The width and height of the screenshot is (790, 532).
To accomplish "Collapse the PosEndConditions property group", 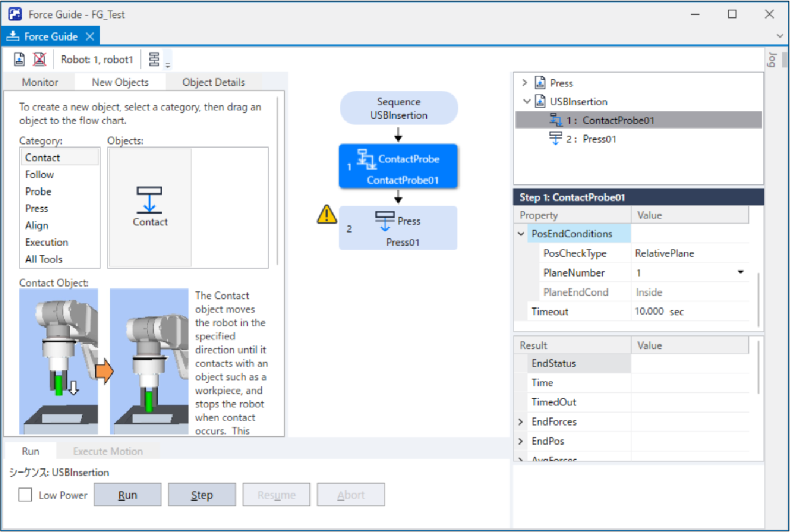I will pos(521,234).
